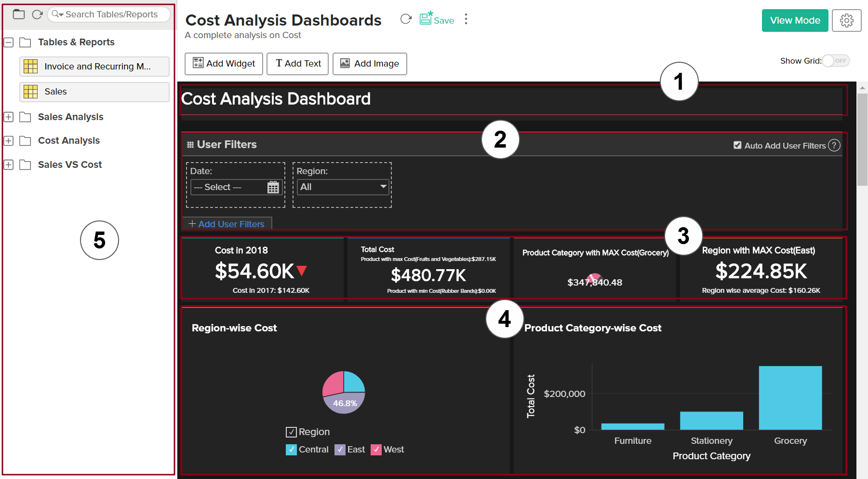Click the help icon beside Auto Add User Filters

tap(835, 145)
